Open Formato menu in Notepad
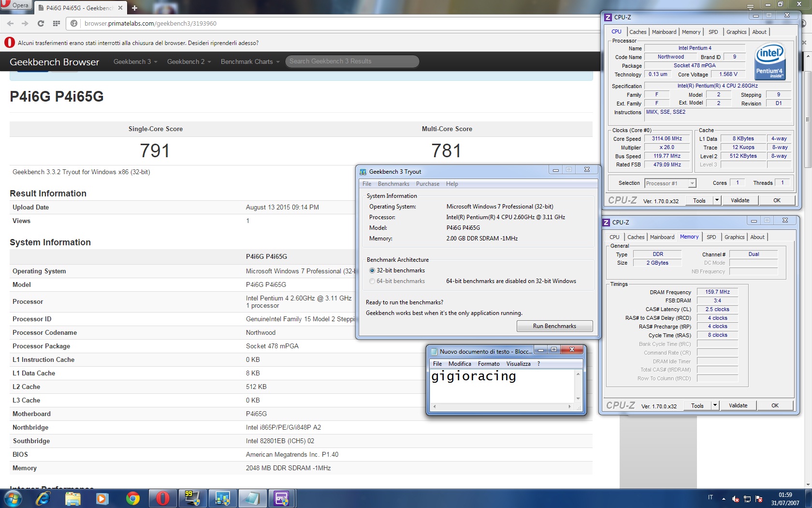This screenshot has height=508, width=812. click(x=489, y=364)
